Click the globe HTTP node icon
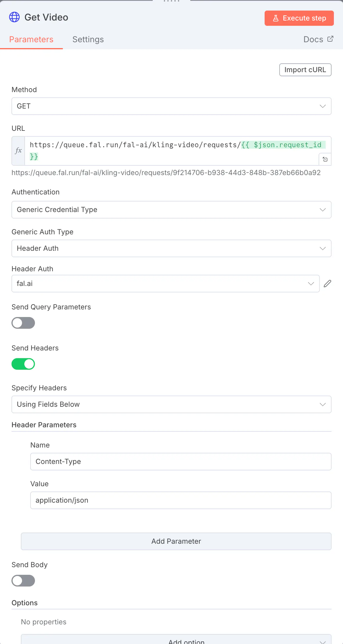 (x=14, y=17)
